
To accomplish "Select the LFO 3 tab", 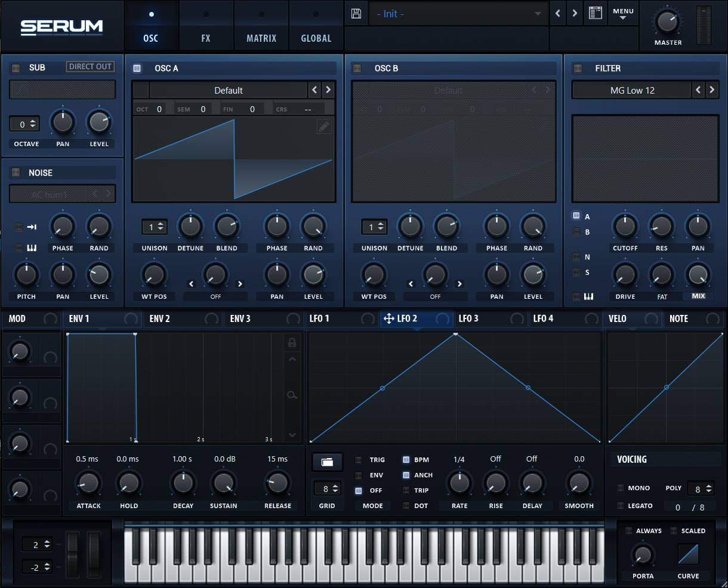I will [x=471, y=318].
